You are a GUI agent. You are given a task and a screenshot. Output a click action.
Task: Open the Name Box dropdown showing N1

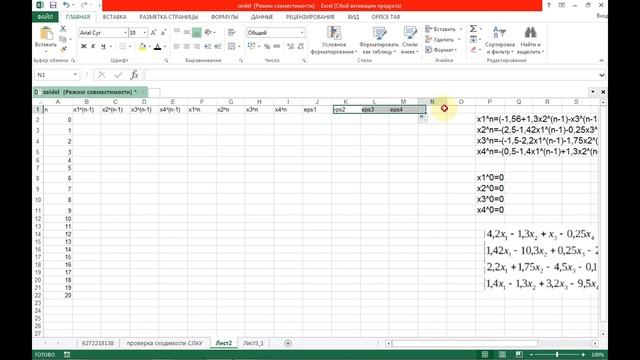pyautogui.click(x=75, y=75)
